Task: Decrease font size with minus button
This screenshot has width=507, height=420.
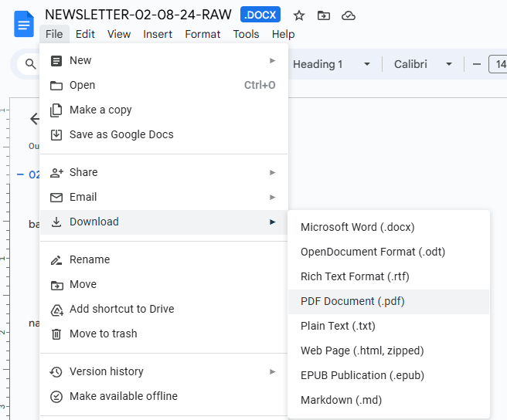Action: [476, 64]
